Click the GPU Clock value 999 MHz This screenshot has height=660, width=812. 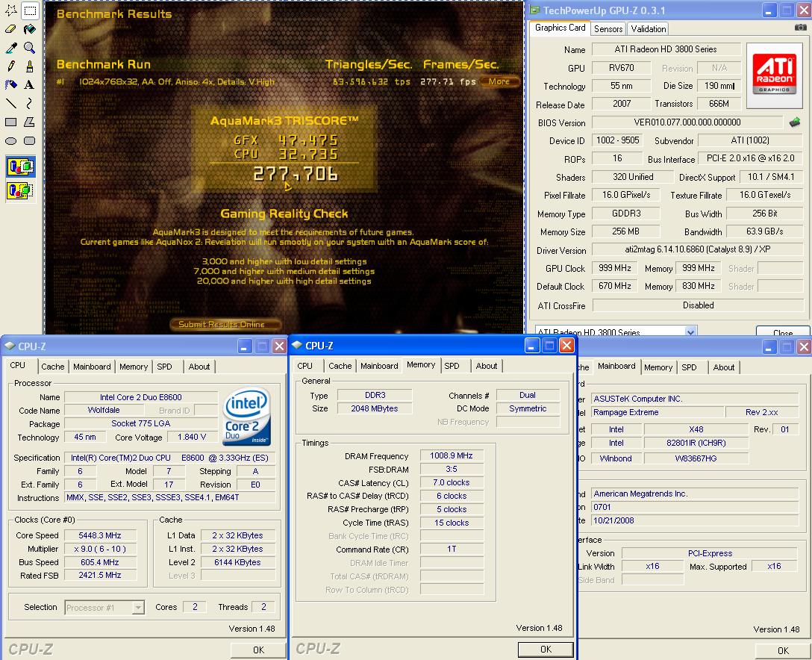[615, 268]
